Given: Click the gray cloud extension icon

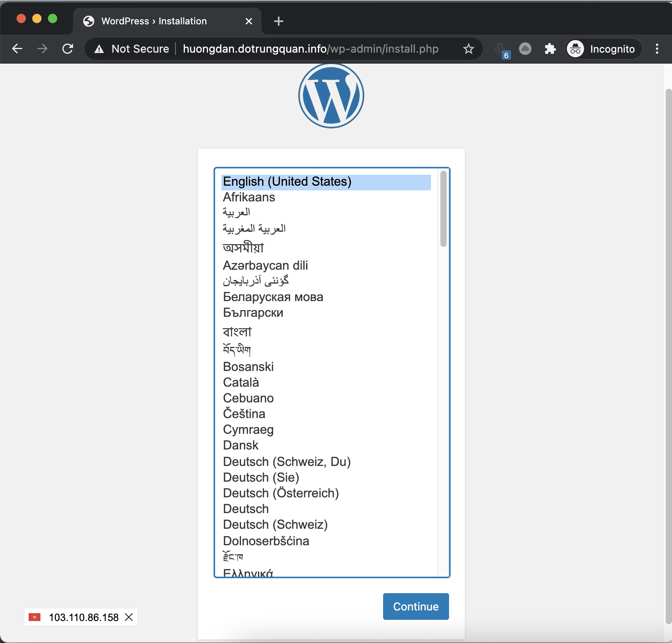Looking at the screenshot, I should [525, 48].
